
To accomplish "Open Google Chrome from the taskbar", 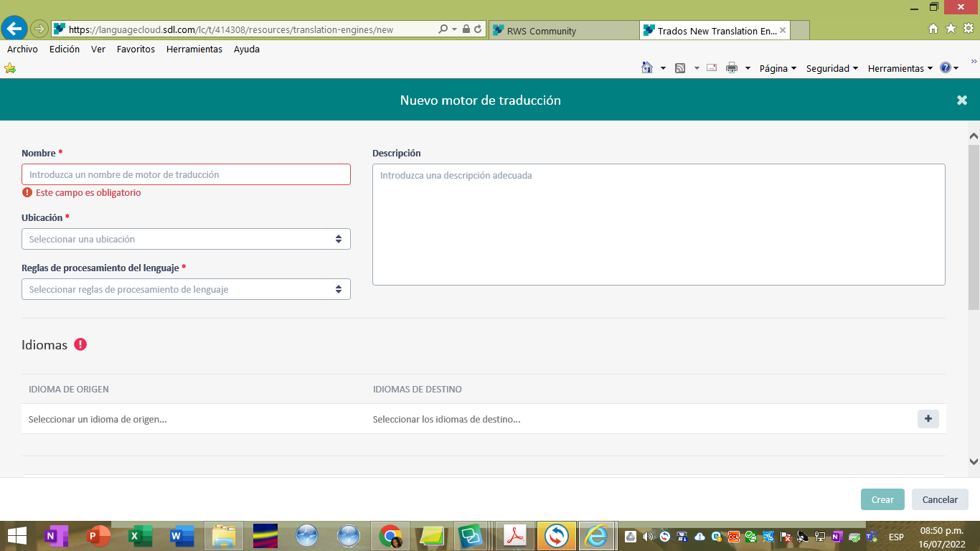I will (x=390, y=536).
